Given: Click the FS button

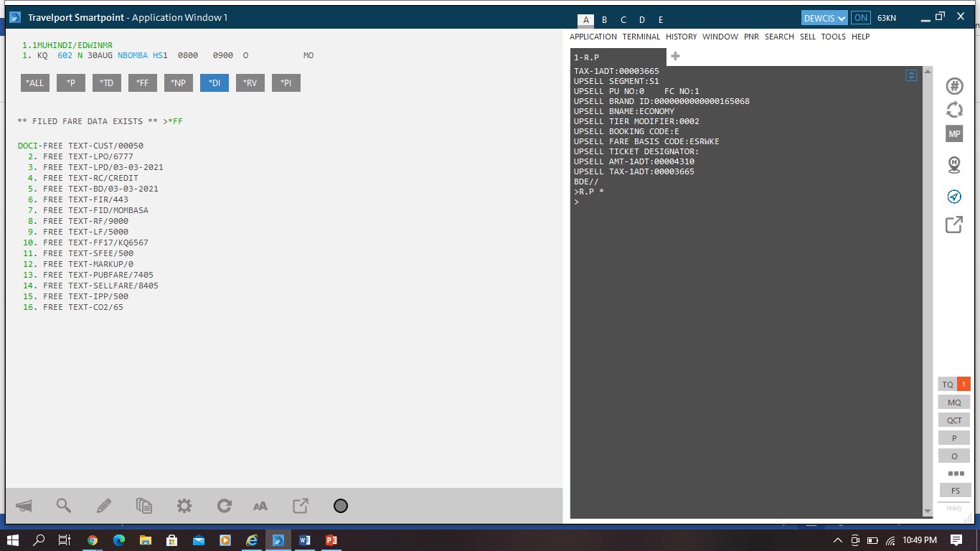Looking at the screenshot, I should pyautogui.click(x=955, y=491).
